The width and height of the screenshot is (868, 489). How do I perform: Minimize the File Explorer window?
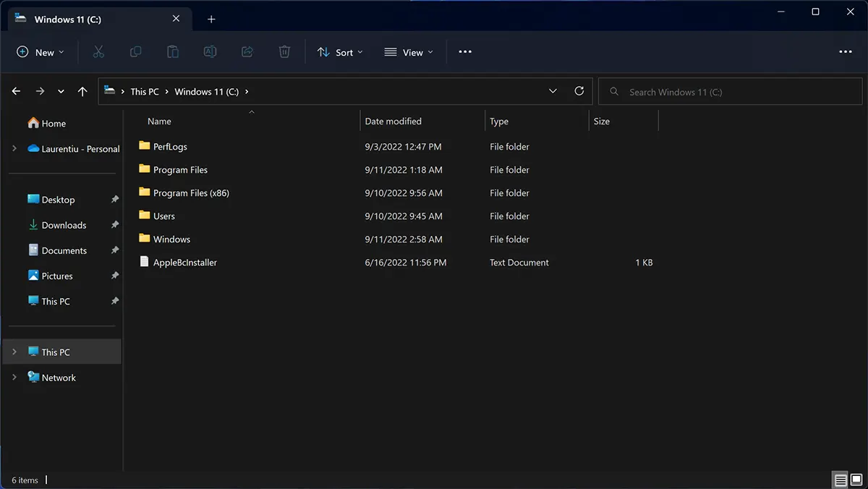[782, 12]
